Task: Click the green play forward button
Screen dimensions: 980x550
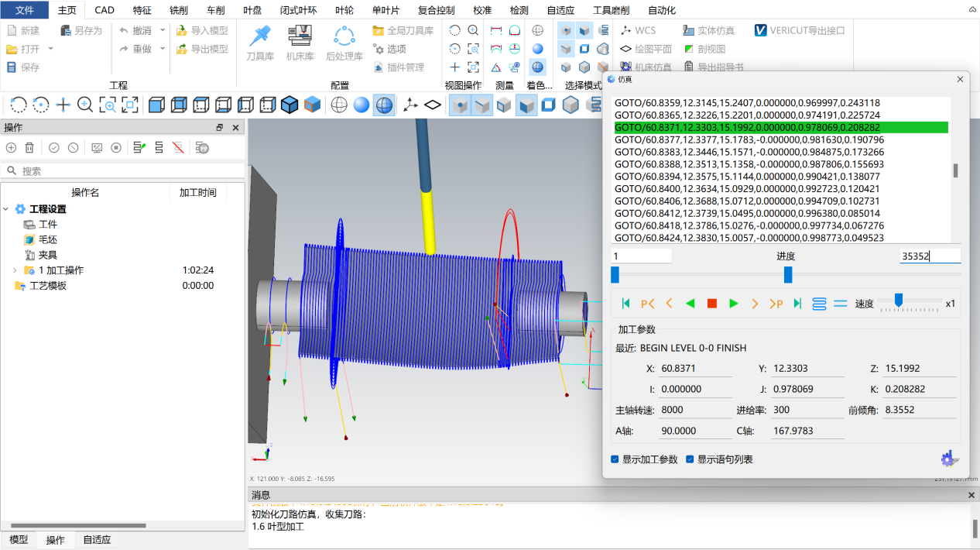Action: pos(734,304)
